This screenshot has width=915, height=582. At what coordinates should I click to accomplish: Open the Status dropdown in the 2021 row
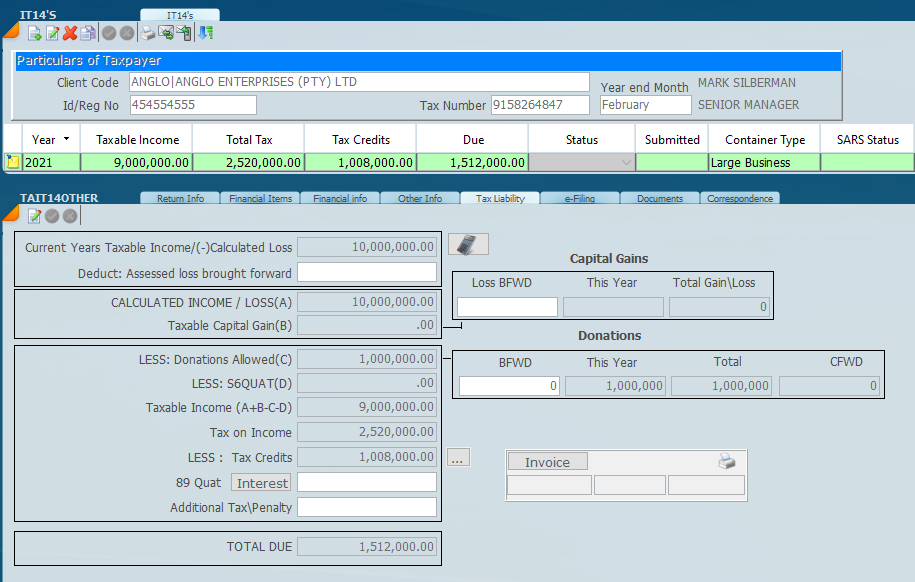626,163
